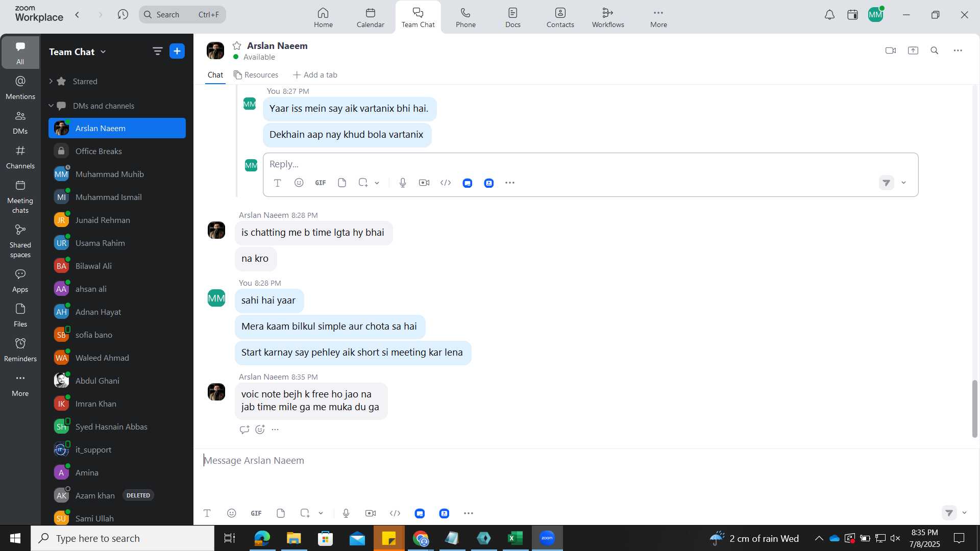This screenshot has height=551, width=980.
Task: Search within this chat using magnifier icon
Action: (935, 51)
